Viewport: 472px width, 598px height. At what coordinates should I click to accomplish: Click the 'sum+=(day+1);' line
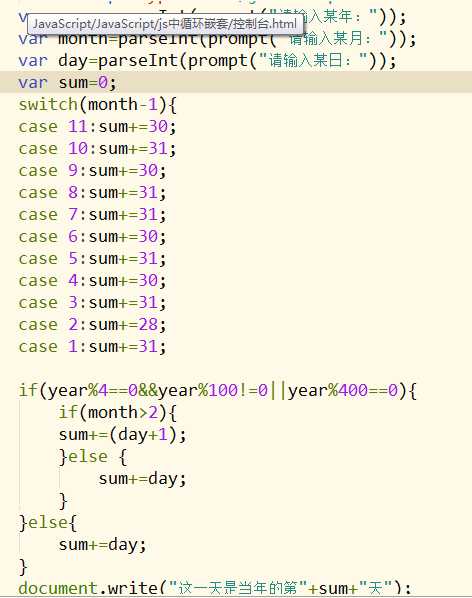click(x=122, y=435)
